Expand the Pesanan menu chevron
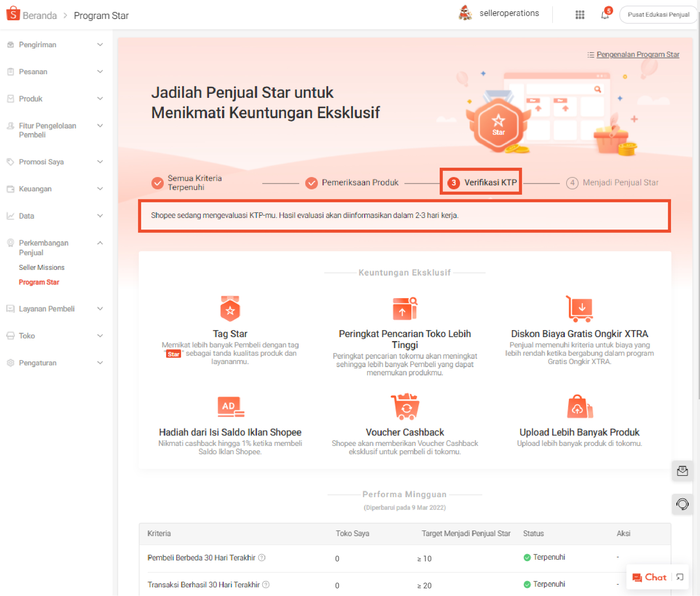The image size is (700, 596). point(100,72)
